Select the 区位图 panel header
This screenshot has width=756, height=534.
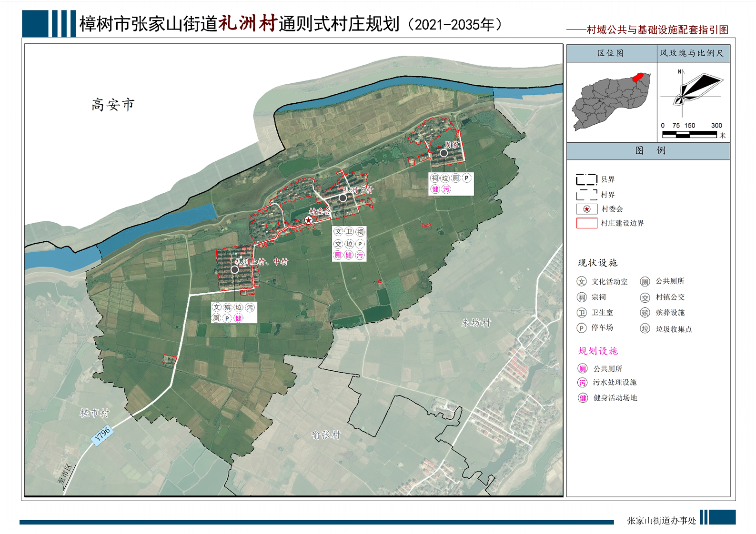pyautogui.click(x=611, y=53)
